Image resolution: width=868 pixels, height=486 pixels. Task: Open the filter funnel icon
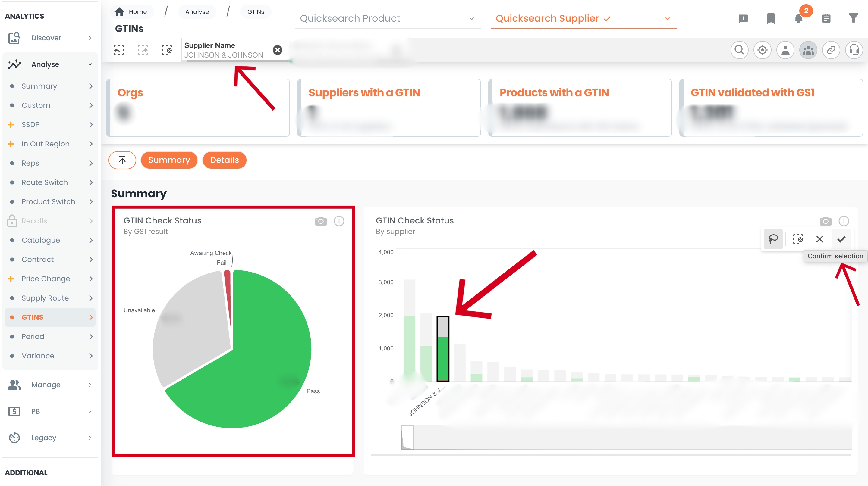click(x=853, y=18)
